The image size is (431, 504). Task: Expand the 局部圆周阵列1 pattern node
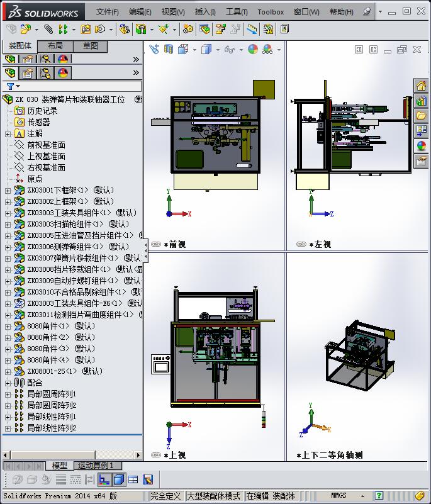pyautogui.click(x=8, y=395)
